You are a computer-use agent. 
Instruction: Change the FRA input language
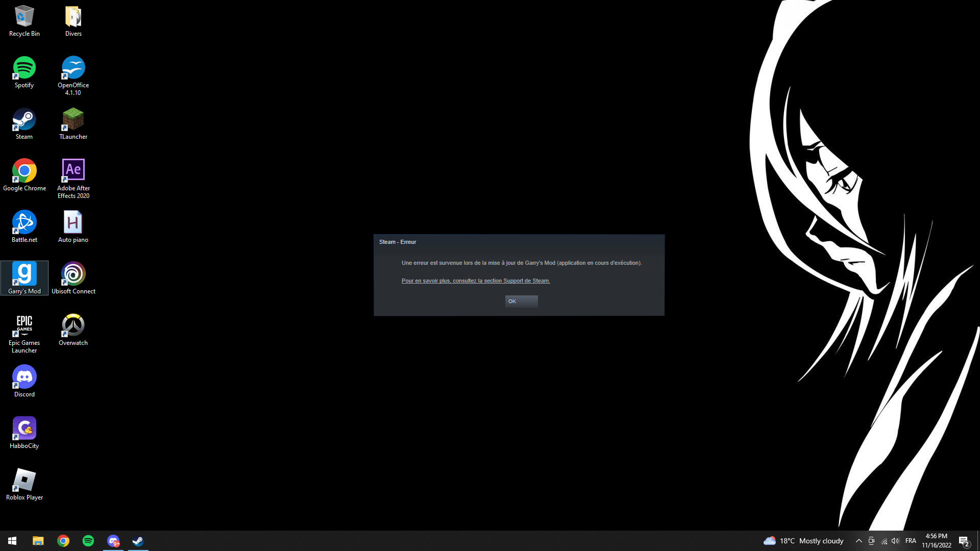tap(911, 541)
